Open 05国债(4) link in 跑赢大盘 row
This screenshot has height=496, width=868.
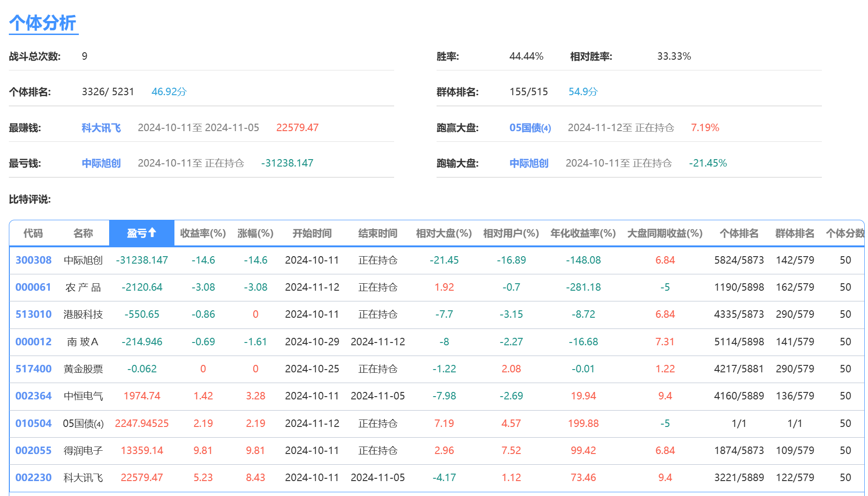point(530,128)
